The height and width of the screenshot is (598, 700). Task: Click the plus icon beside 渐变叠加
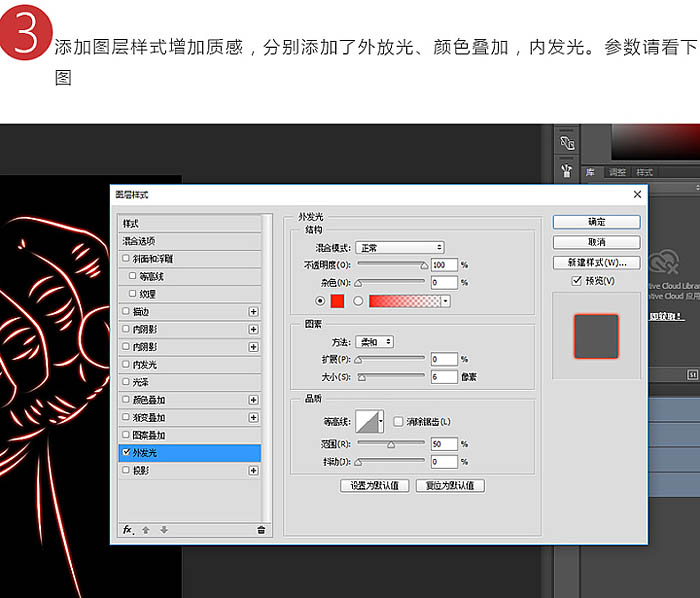pos(253,417)
